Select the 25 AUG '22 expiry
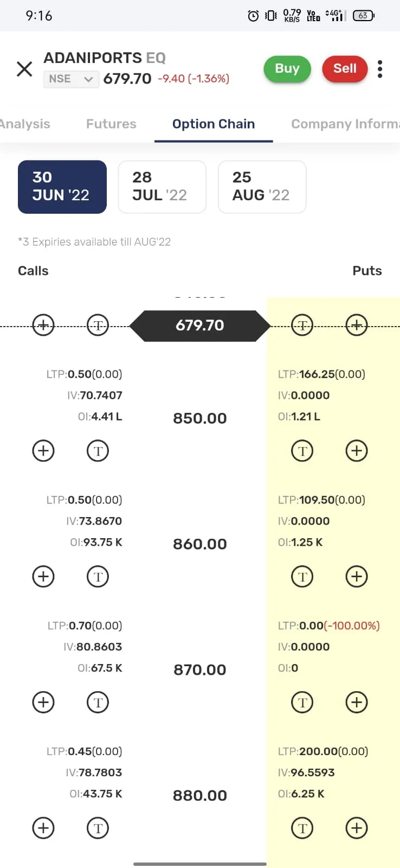 pos(262,187)
